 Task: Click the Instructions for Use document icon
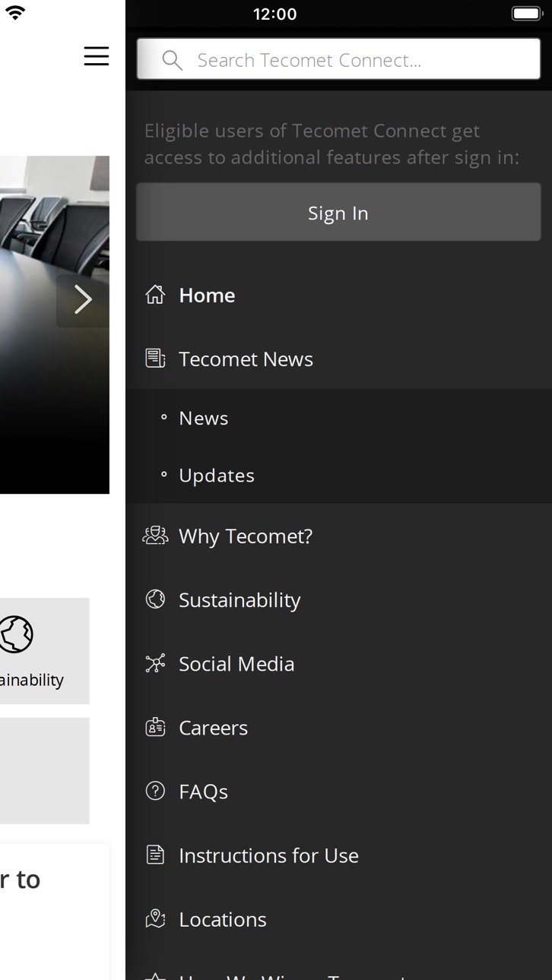point(155,855)
